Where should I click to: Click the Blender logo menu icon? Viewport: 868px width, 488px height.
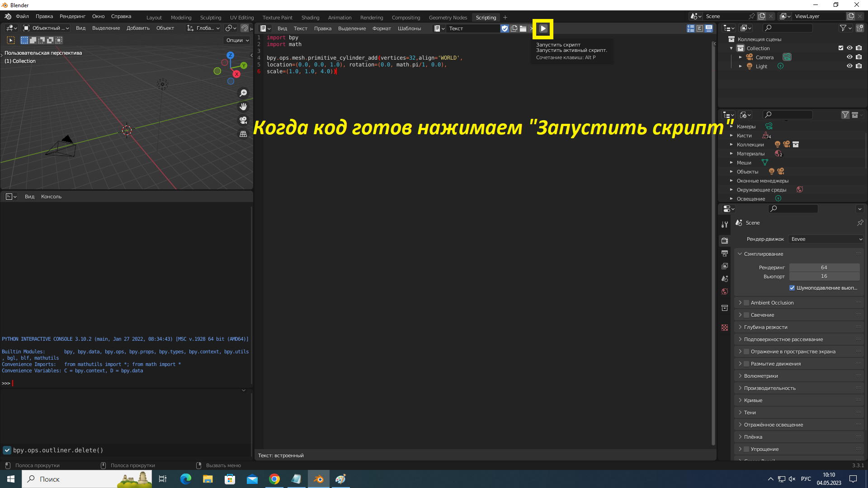pos(8,16)
